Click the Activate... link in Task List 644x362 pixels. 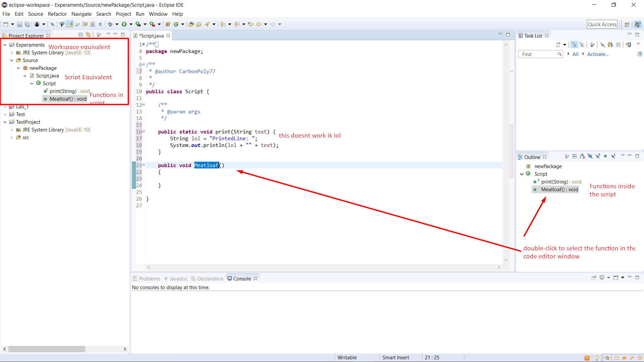point(597,54)
